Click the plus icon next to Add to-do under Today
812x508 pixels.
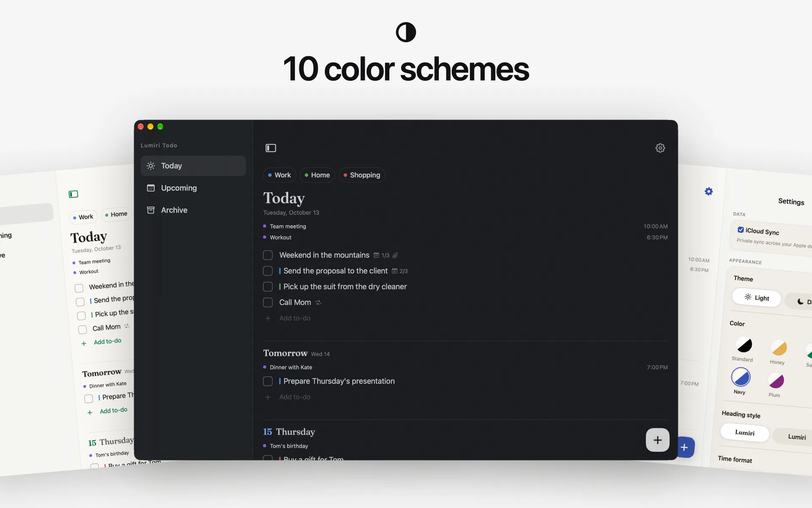click(x=268, y=318)
